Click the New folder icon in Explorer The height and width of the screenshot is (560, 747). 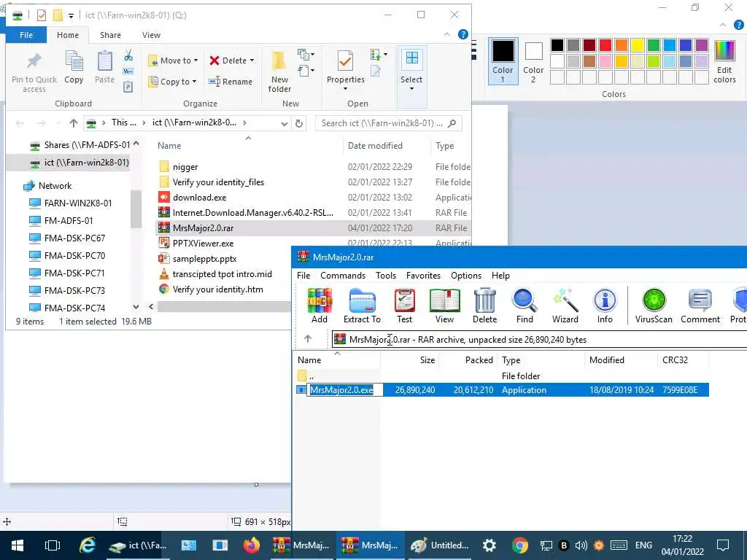(279, 71)
